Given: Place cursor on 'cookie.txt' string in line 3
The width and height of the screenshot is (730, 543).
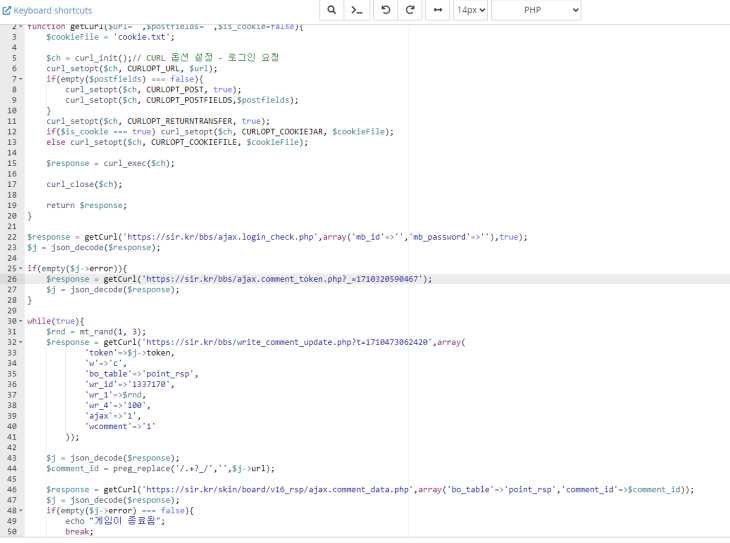Looking at the screenshot, I should (144, 36).
